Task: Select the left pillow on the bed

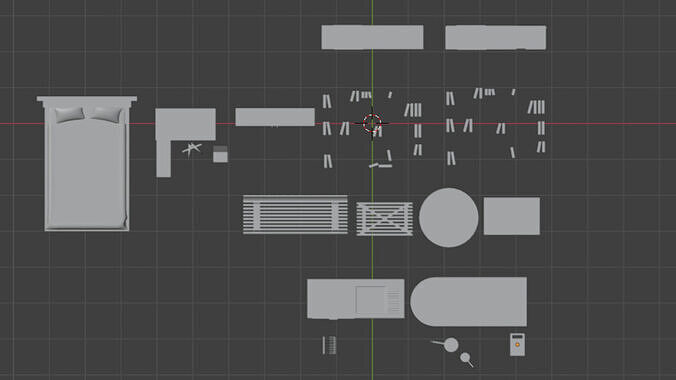Action: (x=69, y=114)
